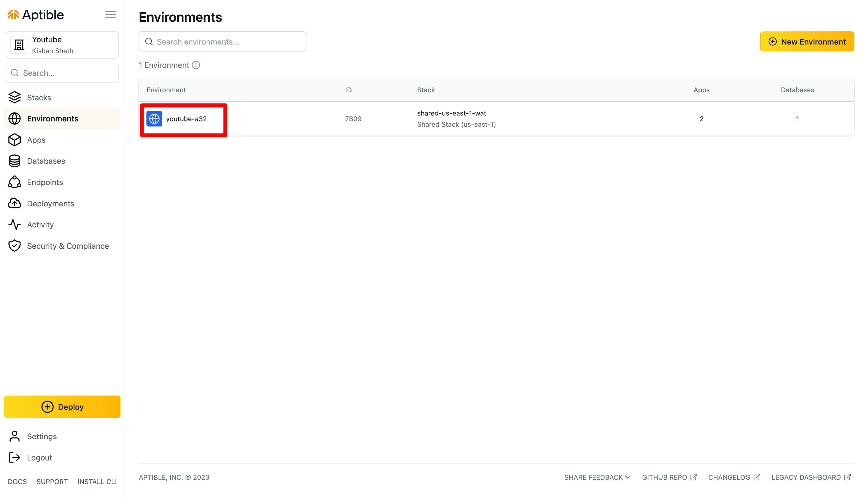Click the sidebar Search field
Viewport: 868px width, 498px height.
click(62, 73)
